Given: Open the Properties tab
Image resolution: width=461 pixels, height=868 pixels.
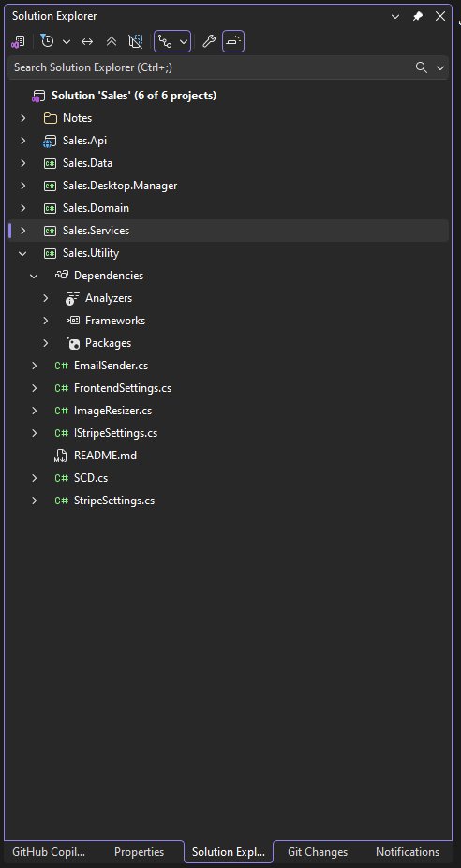Looking at the screenshot, I should coord(139,851).
